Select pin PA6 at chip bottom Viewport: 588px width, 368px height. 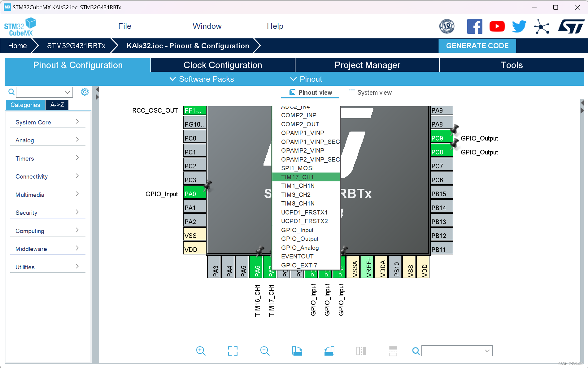coord(256,267)
